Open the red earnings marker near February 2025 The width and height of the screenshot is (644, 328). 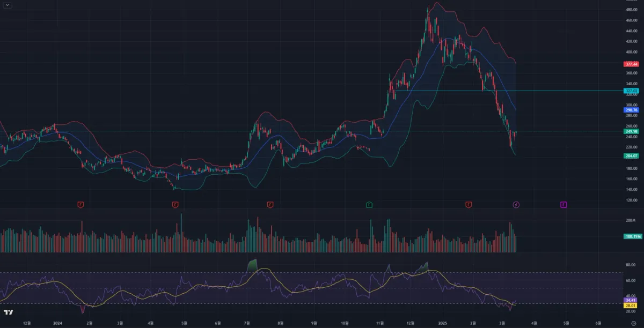click(469, 205)
